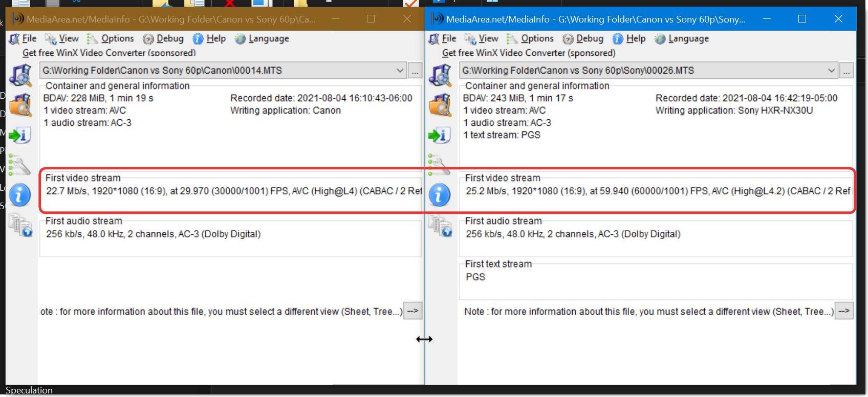The image size is (868, 397).
Task: Click '1 audio stream: AC-3' in the Sony window
Action: [x=507, y=123]
